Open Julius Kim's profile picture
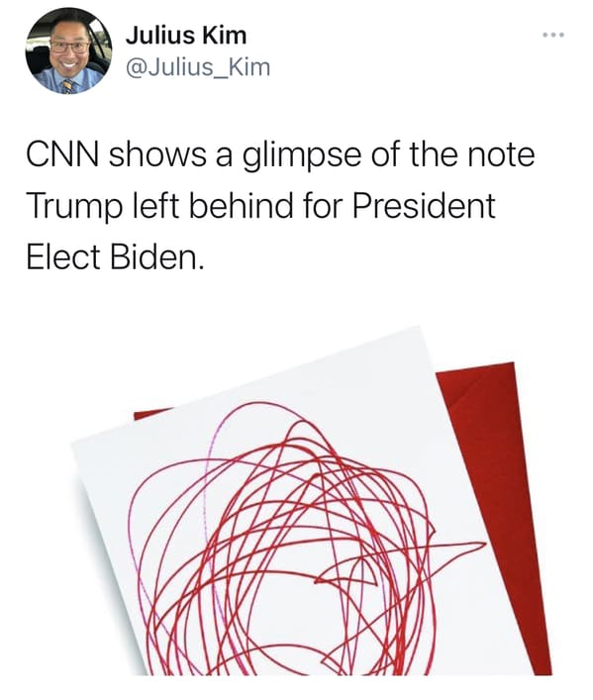593x700 pixels. point(68,50)
